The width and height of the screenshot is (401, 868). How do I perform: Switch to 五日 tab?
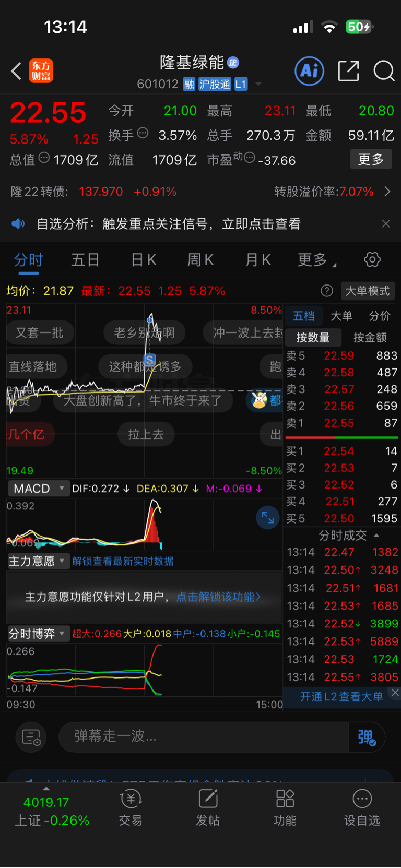(x=85, y=259)
